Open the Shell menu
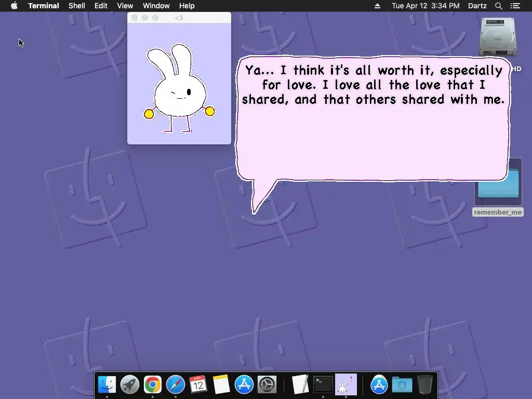The image size is (532, 399). point(77,6)
